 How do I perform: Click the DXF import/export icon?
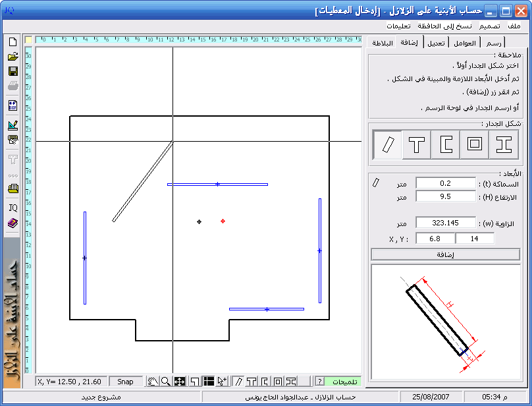(x=13, y=105)
